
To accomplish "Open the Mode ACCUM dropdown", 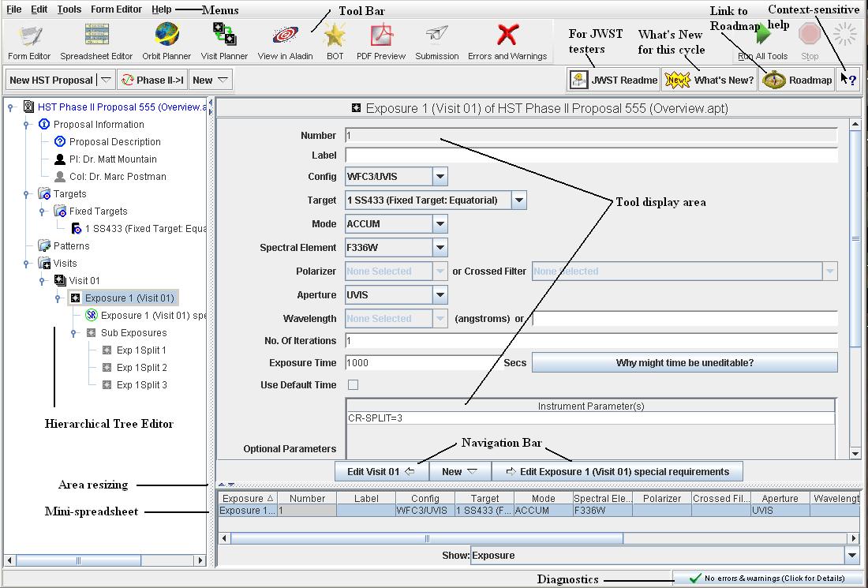I will (x=440, y=223).
